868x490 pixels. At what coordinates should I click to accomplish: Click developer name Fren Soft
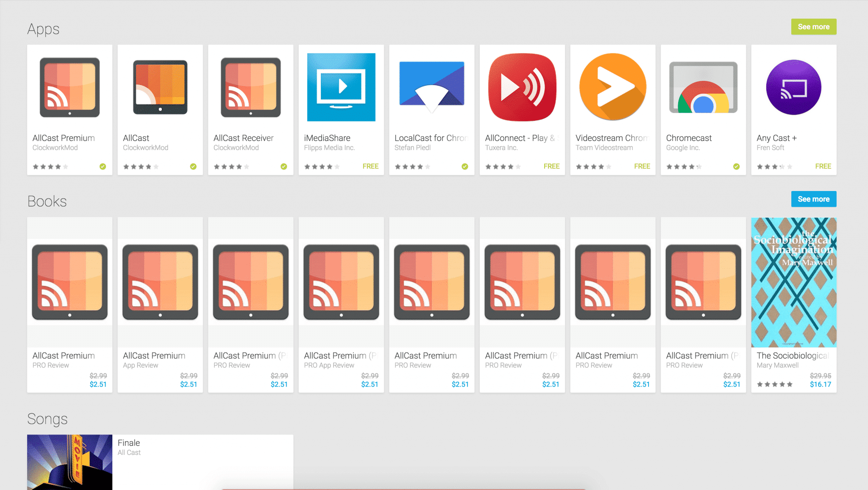[770, 148]
